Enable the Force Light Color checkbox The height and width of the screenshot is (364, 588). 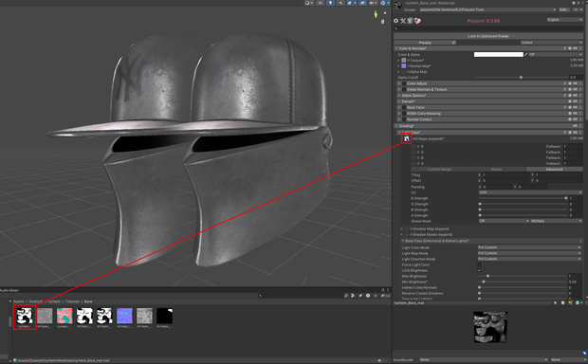coord(479,264)
